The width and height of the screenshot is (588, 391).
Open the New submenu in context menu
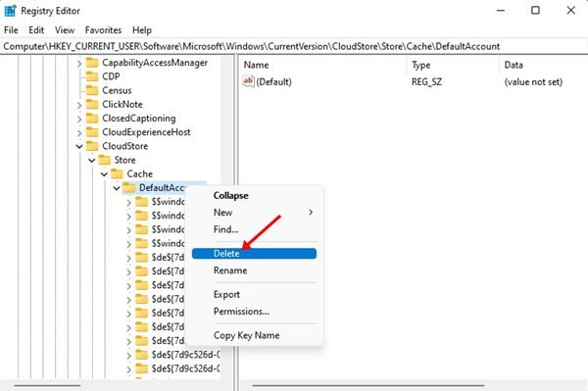pyautogui.click(x=254, y=213)
